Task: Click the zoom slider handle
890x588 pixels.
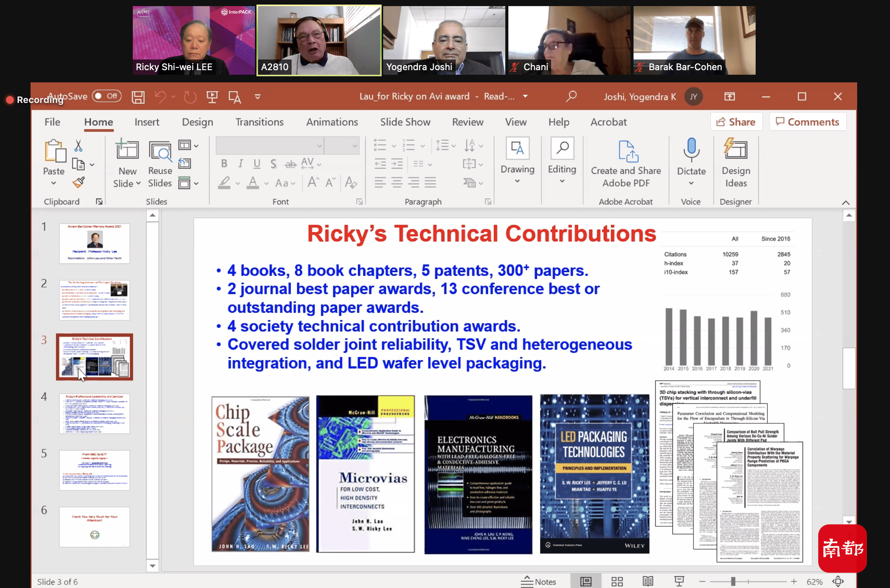Action: 733,582
